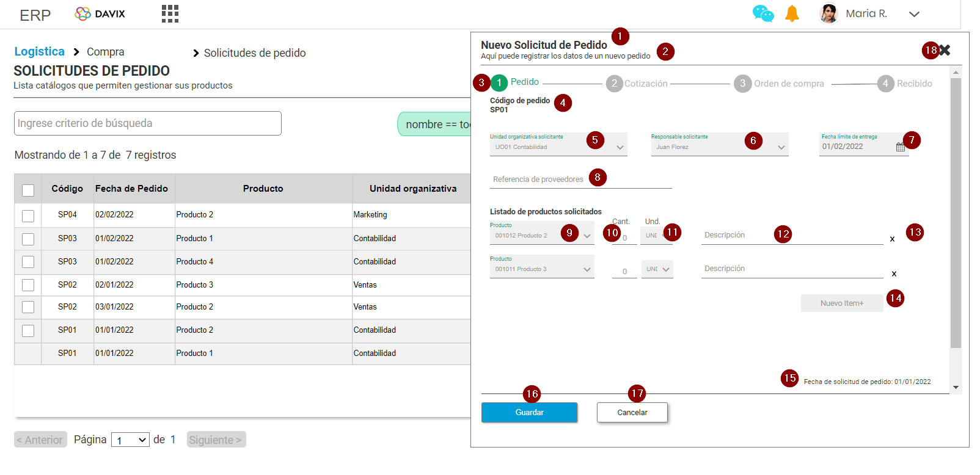Viewport: 980px width, 475px height.
Task: Toggle the select-all checkbox in table header
Action: point(28,190)
